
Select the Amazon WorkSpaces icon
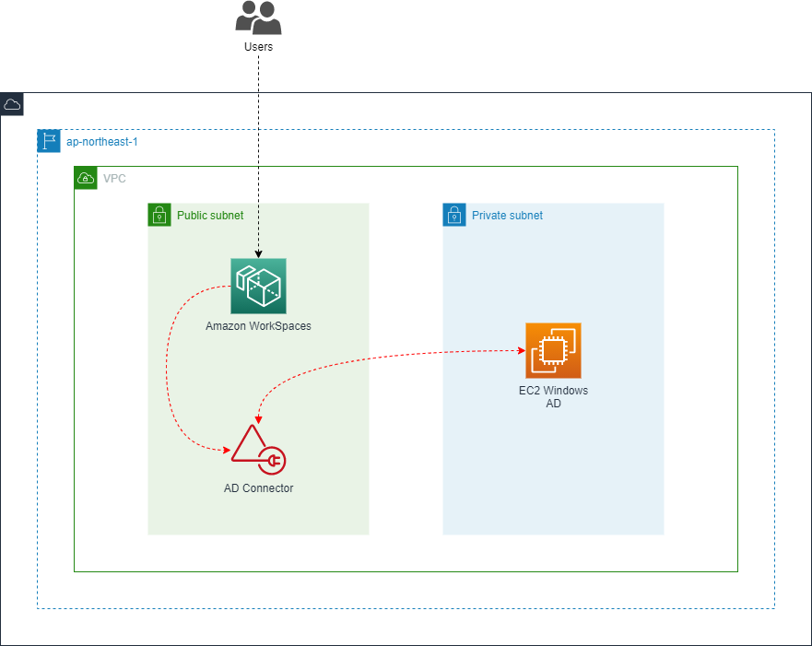(258, 286)
